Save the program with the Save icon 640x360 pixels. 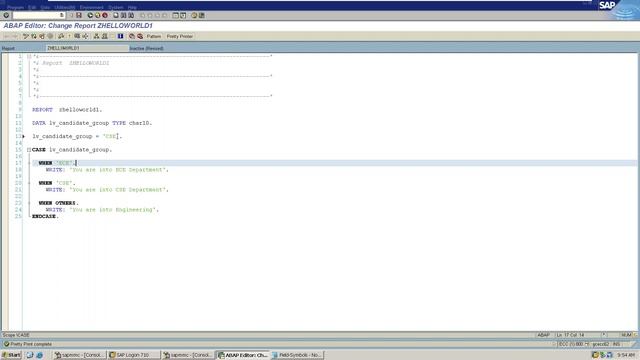79,15
